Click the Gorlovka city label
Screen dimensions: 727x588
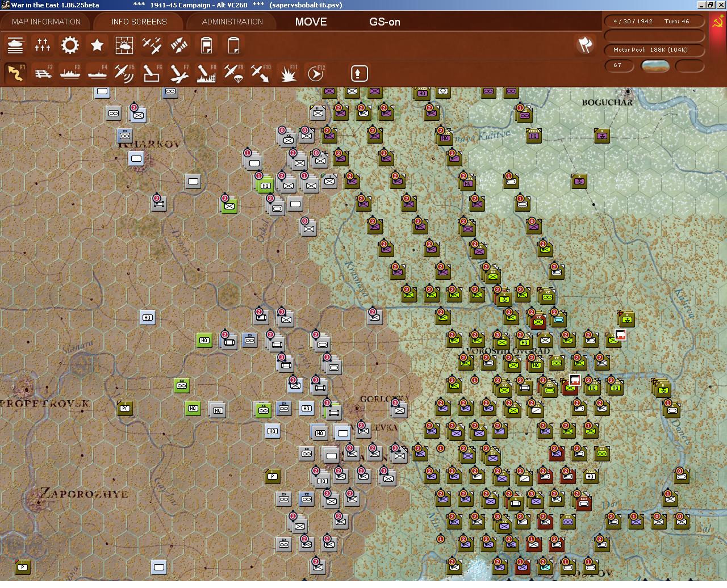(385, 399)
